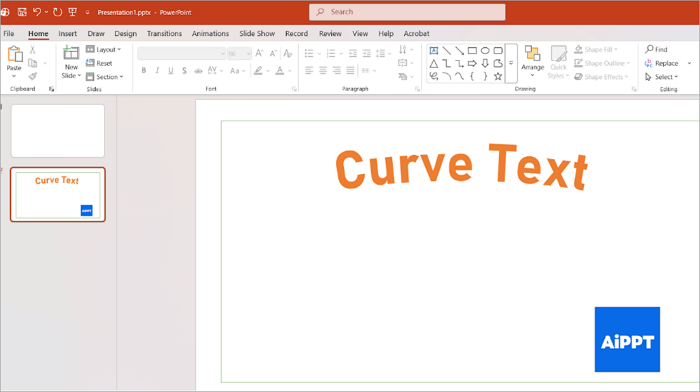The image size is (700, 392).
Task: Select the Arc shape
Action: pyautogui.click(x=446, y=76)
